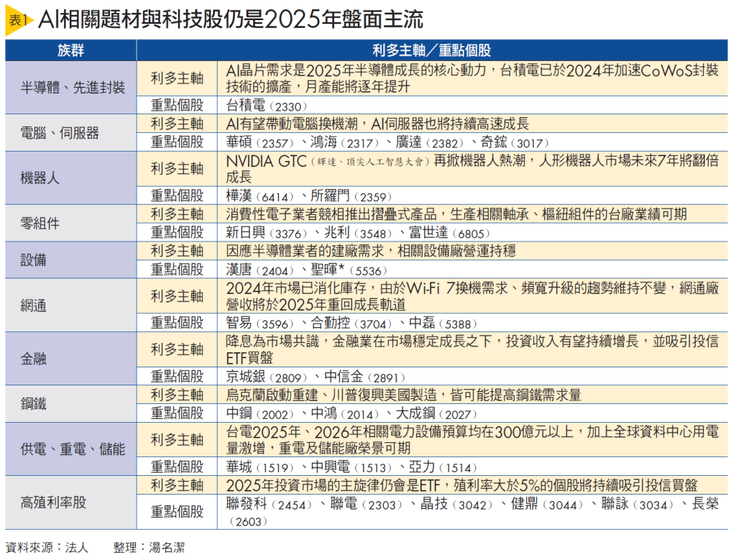Click '大成鋼 (2027)' stock entry

436,413
